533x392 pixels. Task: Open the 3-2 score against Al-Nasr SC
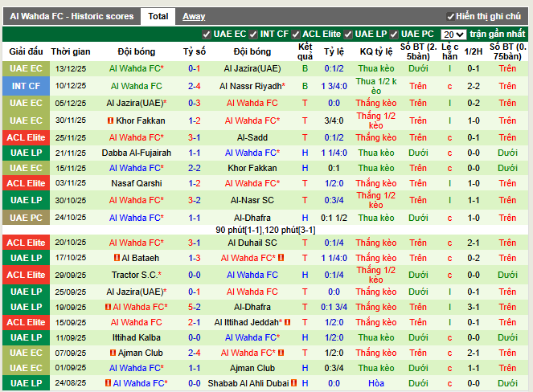pos(194,200)
